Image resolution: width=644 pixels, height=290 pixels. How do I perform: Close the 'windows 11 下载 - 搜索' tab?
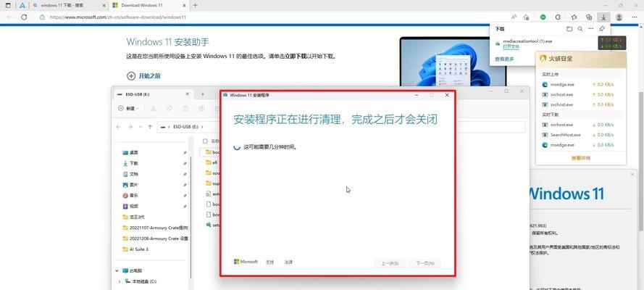tap(102, 5)
